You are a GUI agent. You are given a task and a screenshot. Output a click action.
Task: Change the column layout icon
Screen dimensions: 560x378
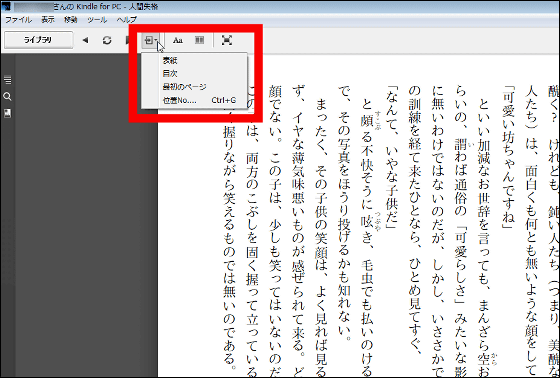pyautogui.click(x=199, y=40)
